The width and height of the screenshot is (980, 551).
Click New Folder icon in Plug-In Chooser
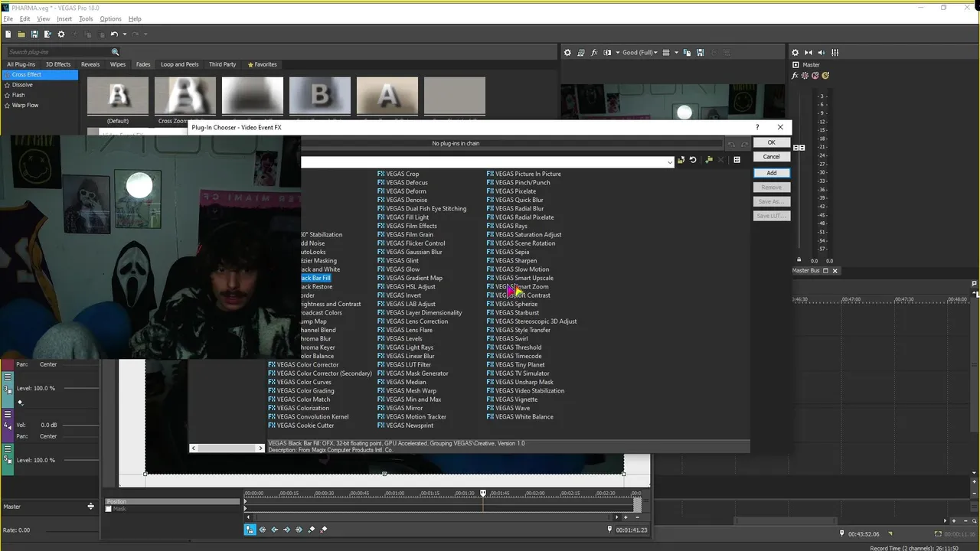click(709, 160)
